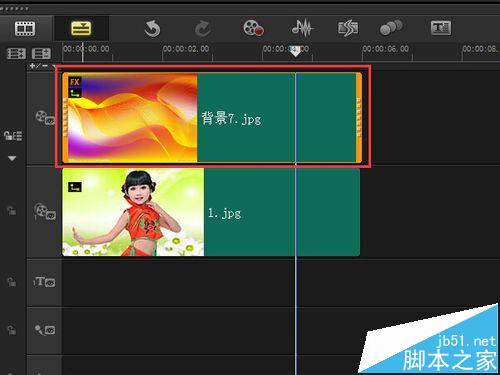
Task: Click the left trim handle of 背景7.jpg
Action: 65,118
